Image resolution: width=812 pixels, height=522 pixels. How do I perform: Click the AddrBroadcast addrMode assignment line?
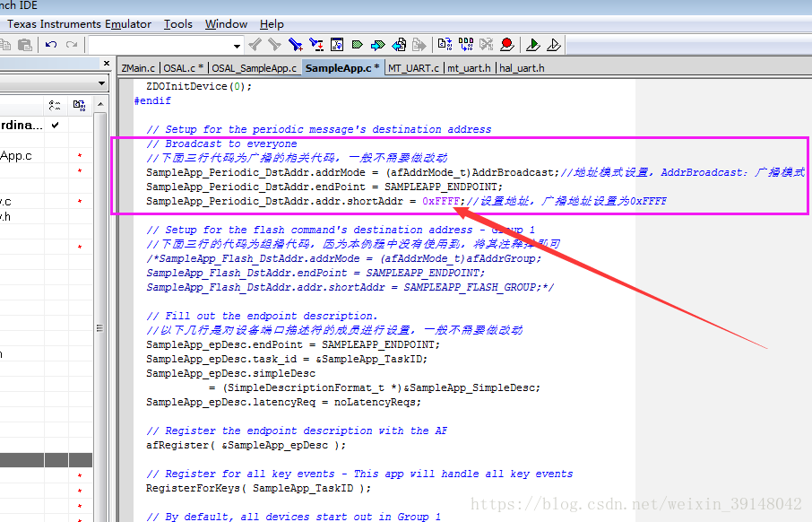(352, 172)
